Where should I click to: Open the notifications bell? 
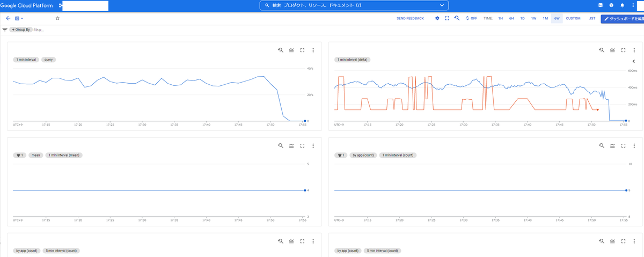(622, 5)
